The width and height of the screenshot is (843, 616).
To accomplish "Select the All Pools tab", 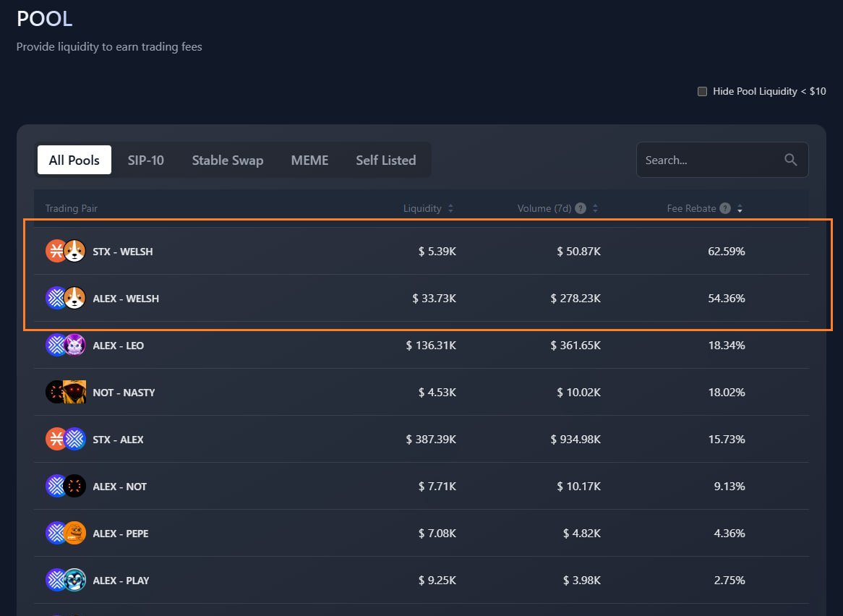I will [74, 160].
